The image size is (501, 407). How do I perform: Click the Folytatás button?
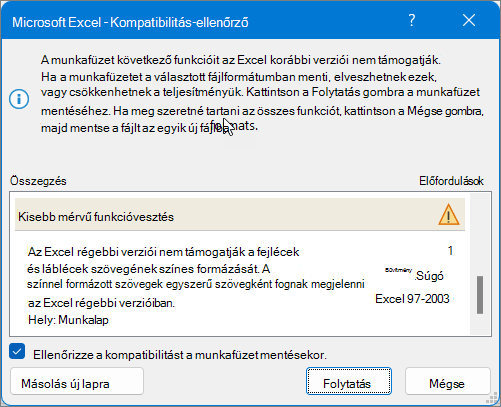(349, 381)
